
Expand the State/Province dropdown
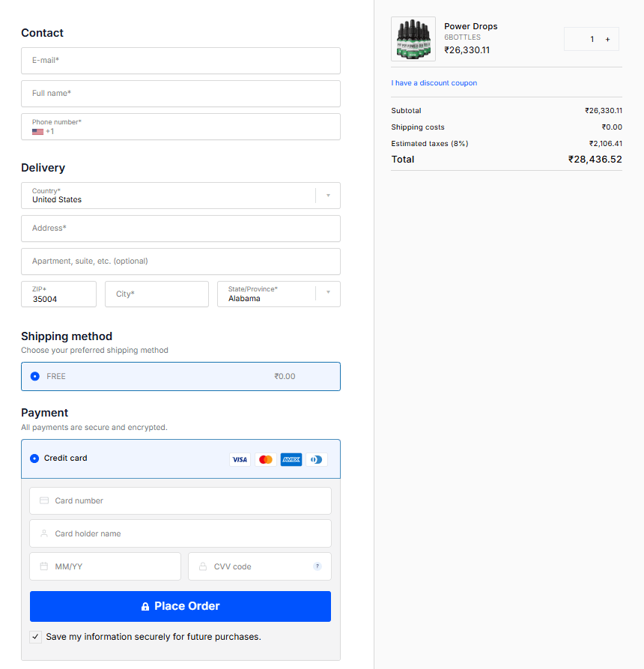pyautogui.click(x=328, y=294)
